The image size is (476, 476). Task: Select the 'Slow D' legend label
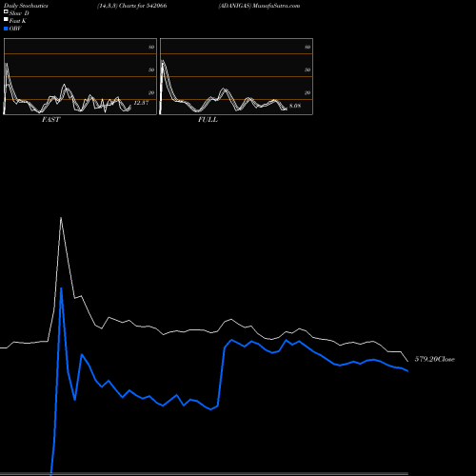(19, 13)
